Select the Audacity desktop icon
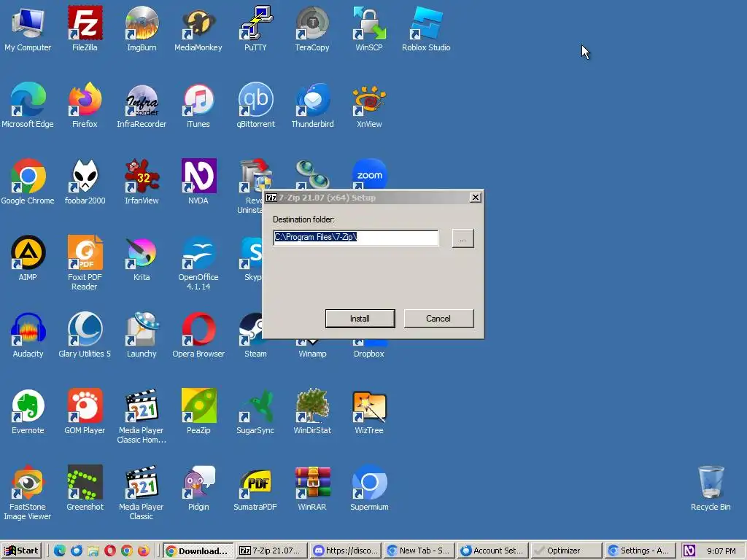Image resolution: width=747 pixels, height=560 pixels. 28,335
